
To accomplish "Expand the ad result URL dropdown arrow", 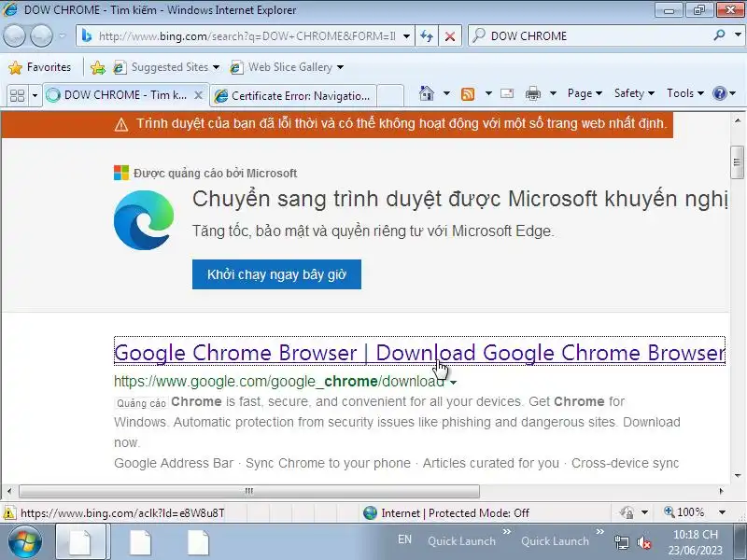I will (x=454, y=383).
